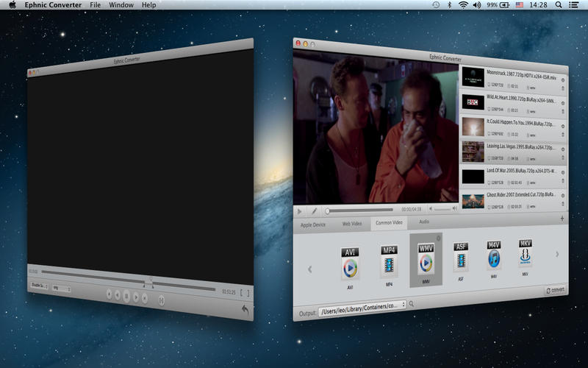Switch to the Web Video tab
This screenshot has width=588, height=368.
coord(352,224)
